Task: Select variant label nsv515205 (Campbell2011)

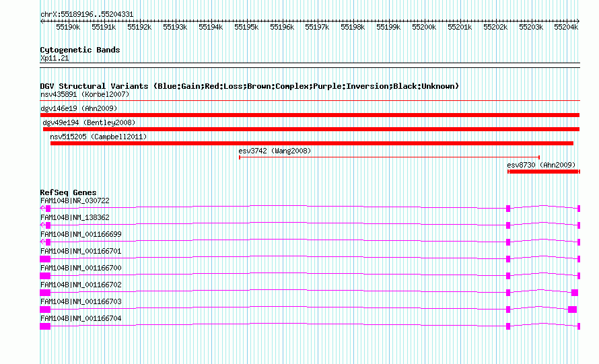Action: (98, 137)
